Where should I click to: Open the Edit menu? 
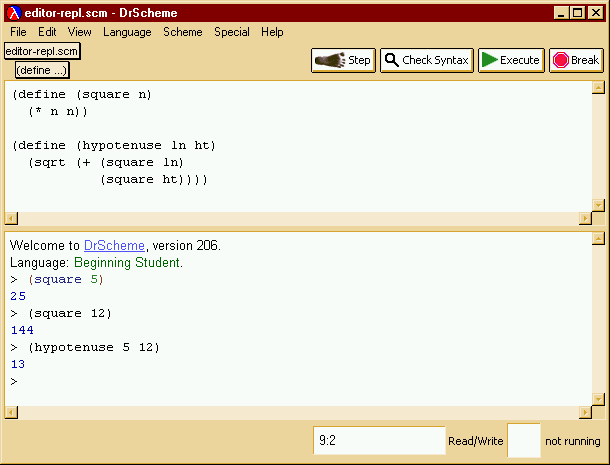pos(47,32)
